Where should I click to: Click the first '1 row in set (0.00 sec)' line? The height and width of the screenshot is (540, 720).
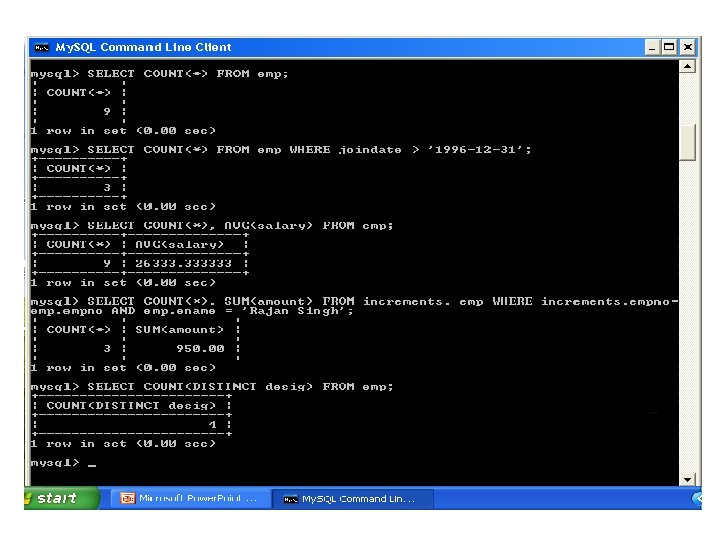tap(123, 131)
